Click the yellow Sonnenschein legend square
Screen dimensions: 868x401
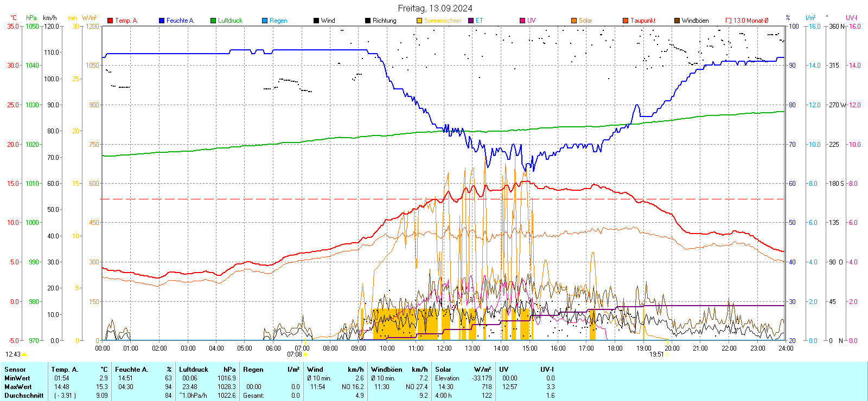click(x=419, y=21)
